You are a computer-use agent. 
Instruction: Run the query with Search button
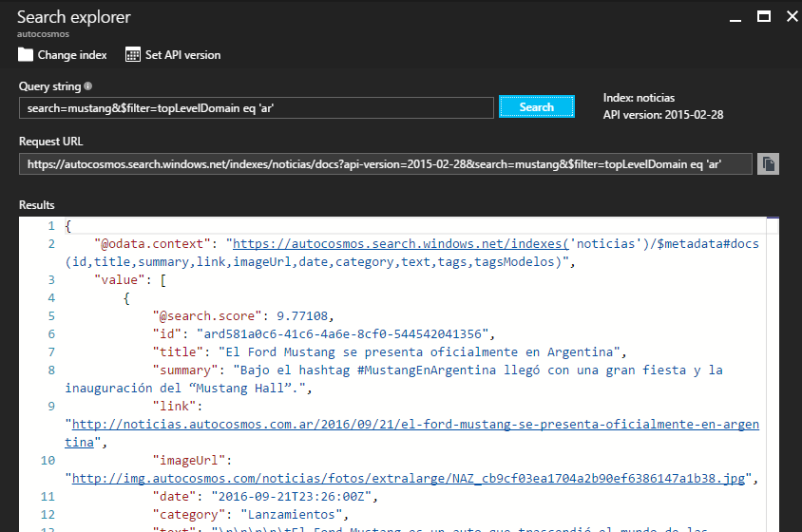pos(537,107)
